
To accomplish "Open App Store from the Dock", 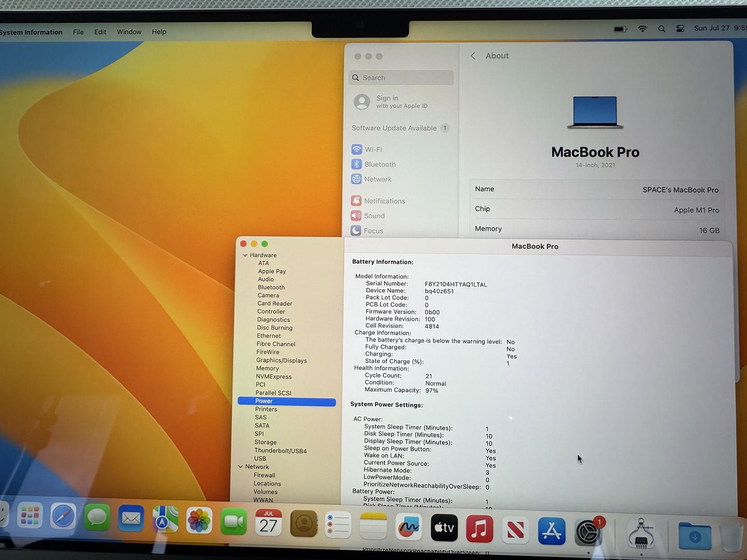I will [551, 531].
